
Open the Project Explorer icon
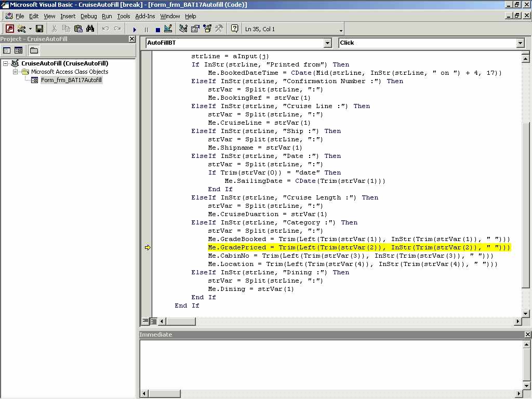[x=183, y=29]
